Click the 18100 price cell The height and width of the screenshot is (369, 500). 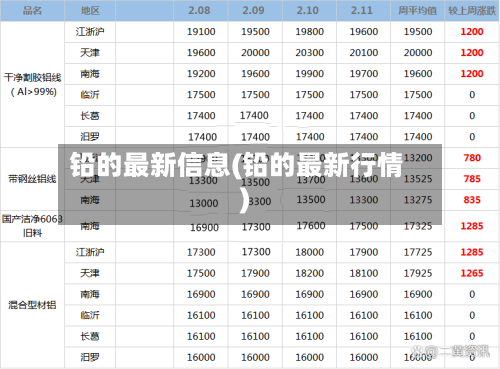(x=364, y=273)
